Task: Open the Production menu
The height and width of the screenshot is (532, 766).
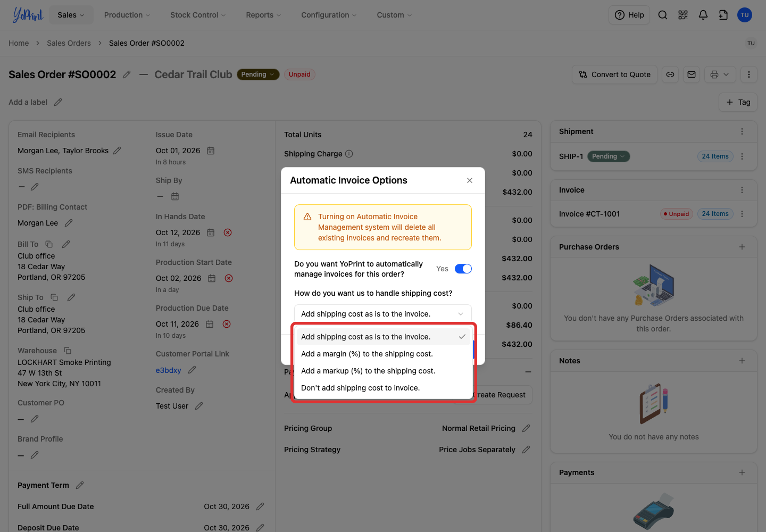Action: point(127,15)
